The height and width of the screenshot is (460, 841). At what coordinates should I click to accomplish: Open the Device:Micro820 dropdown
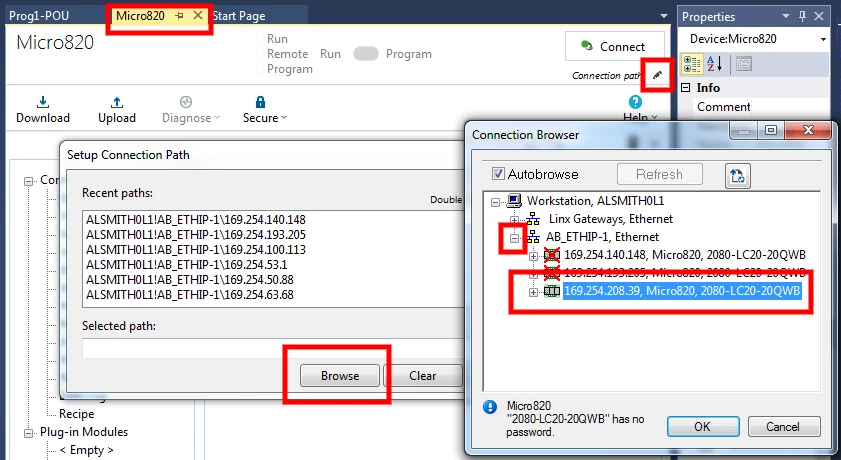823,39
